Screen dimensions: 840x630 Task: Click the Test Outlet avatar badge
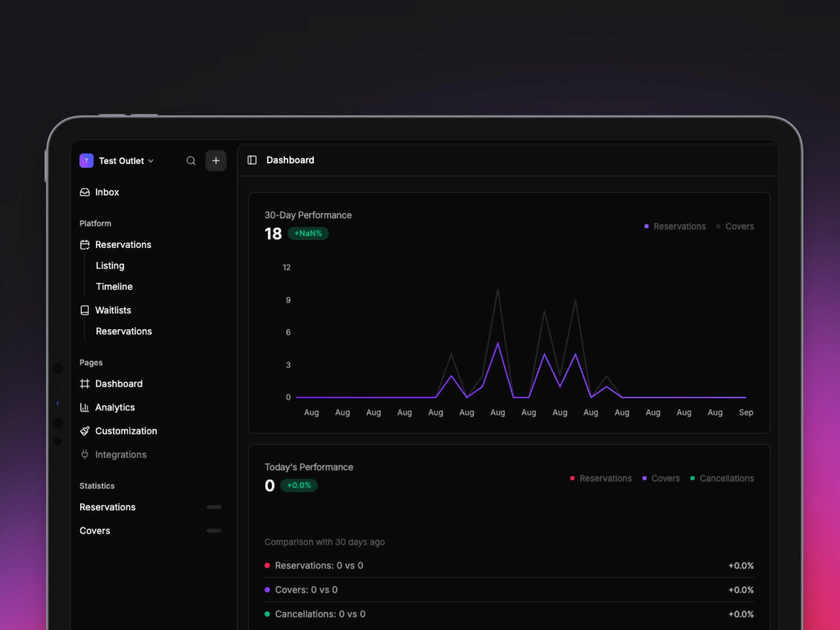click(87, 161)
